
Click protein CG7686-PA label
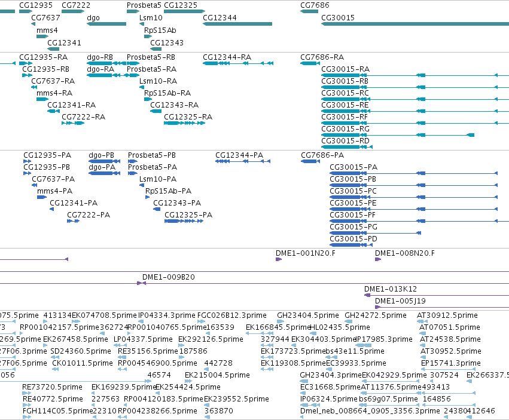pyautogui.click(x=322, y=155)
